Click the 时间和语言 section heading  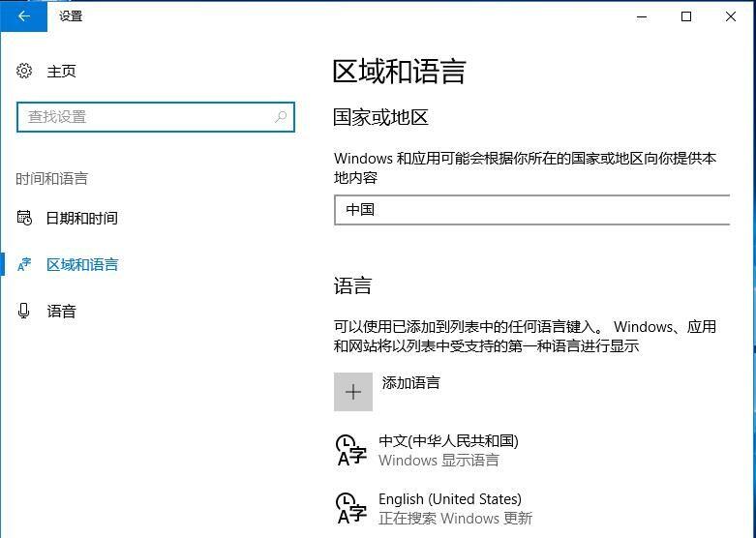(51, 179)
